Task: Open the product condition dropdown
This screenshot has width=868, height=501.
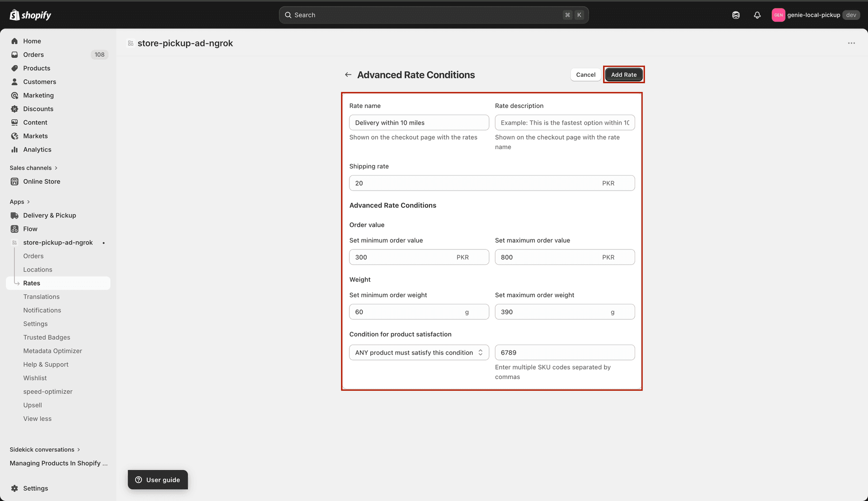Action: point(419,352)
